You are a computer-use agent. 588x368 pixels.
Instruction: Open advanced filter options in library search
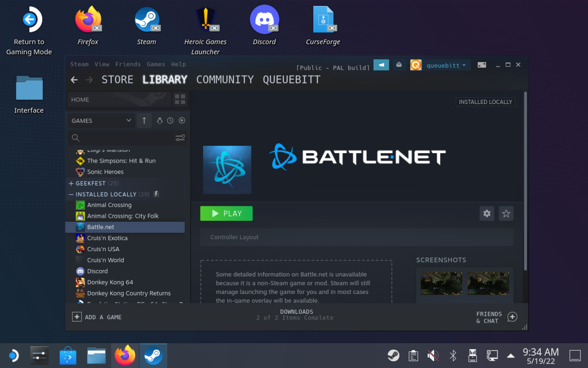[x=180, y=138]
